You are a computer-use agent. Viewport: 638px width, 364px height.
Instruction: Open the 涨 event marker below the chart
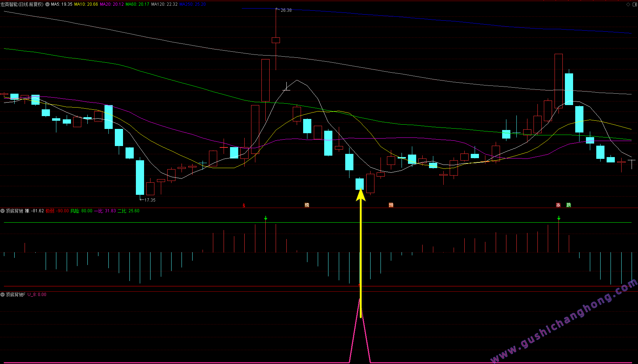558,205
